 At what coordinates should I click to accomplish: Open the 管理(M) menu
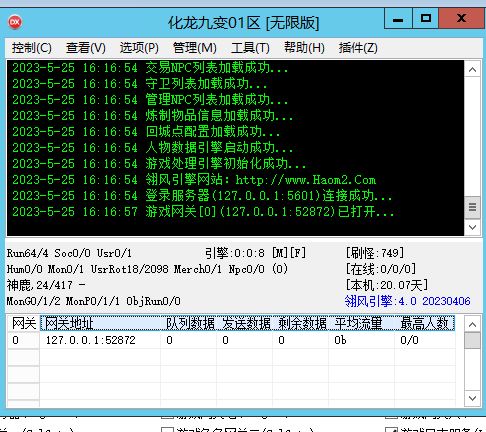[x=195, y=48]
